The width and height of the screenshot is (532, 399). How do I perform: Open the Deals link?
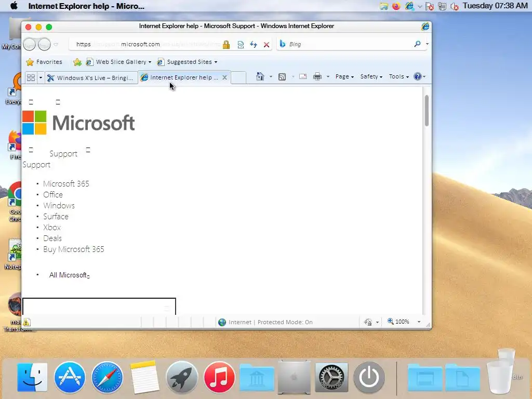click(52, 238)
